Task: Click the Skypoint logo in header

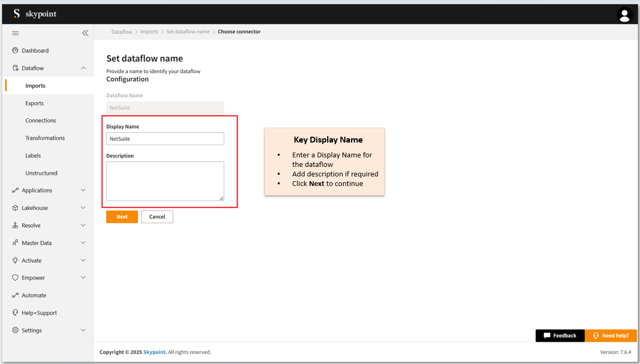Action: [x=35, y=14]
